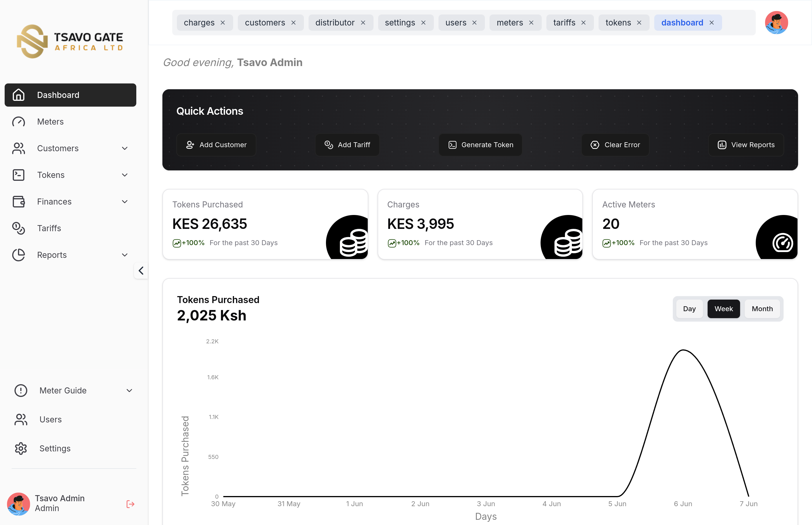The image size is (812, 525).
Task: Open Settings via the gear icon
Action: pyautogui.click(x=21, y=448)
